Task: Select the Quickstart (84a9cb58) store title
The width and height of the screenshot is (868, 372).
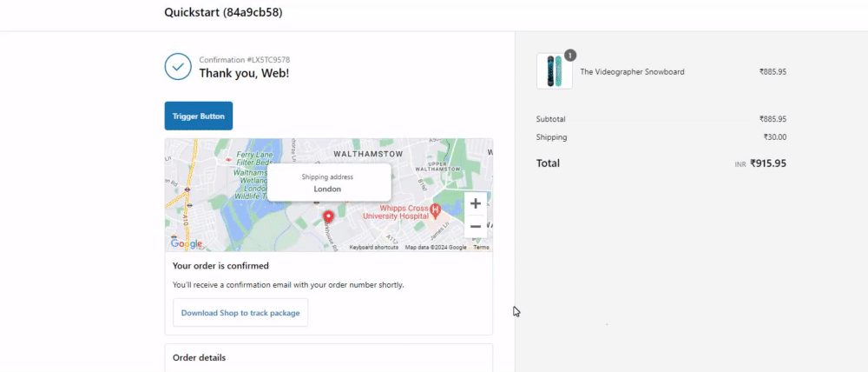Action: pos(223,12)
